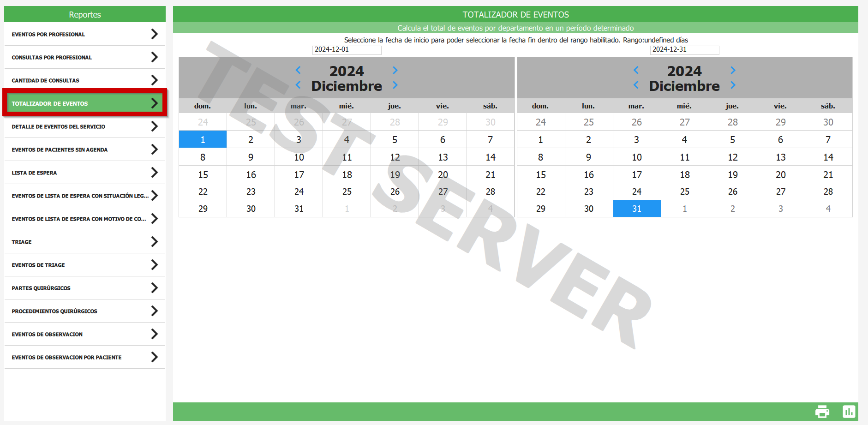The height and width of the screenshot is (425, 868).
Task: Select day 20 in end date calendar
Action: point(780,175)
